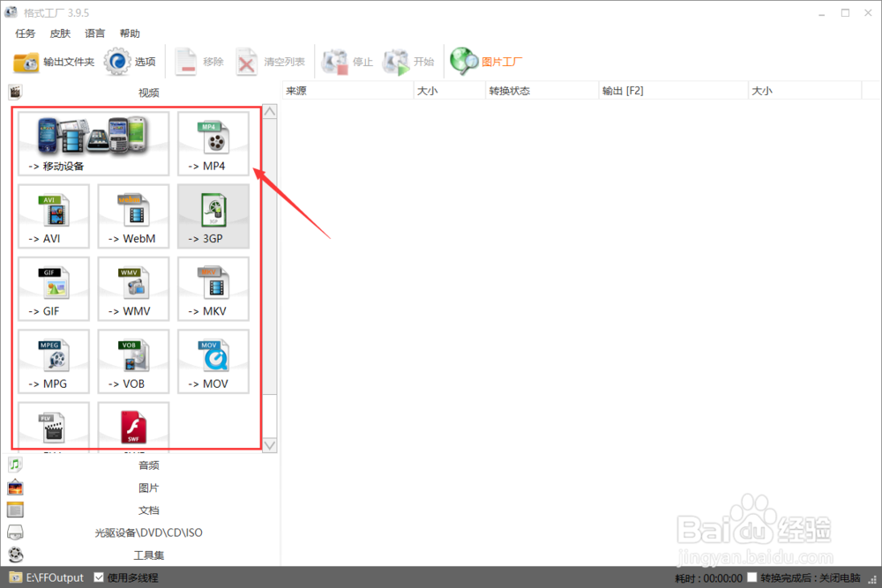
Task: Choose convert to AVI
Action: point(54,216)
